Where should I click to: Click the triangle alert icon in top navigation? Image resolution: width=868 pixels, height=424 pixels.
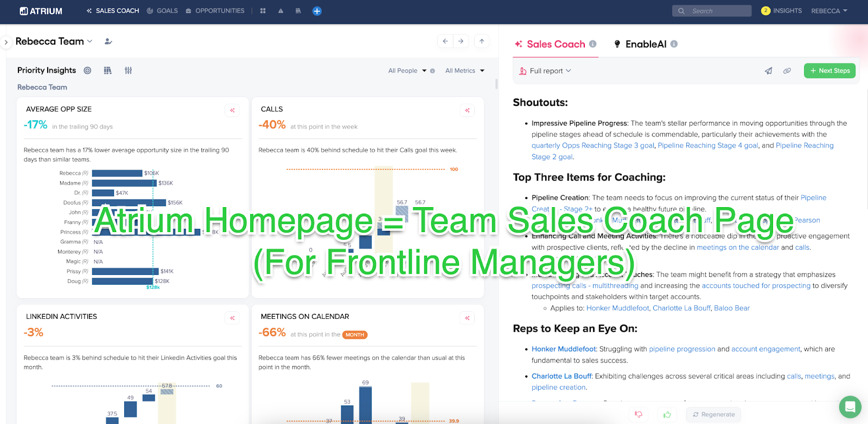click(280, 11)
